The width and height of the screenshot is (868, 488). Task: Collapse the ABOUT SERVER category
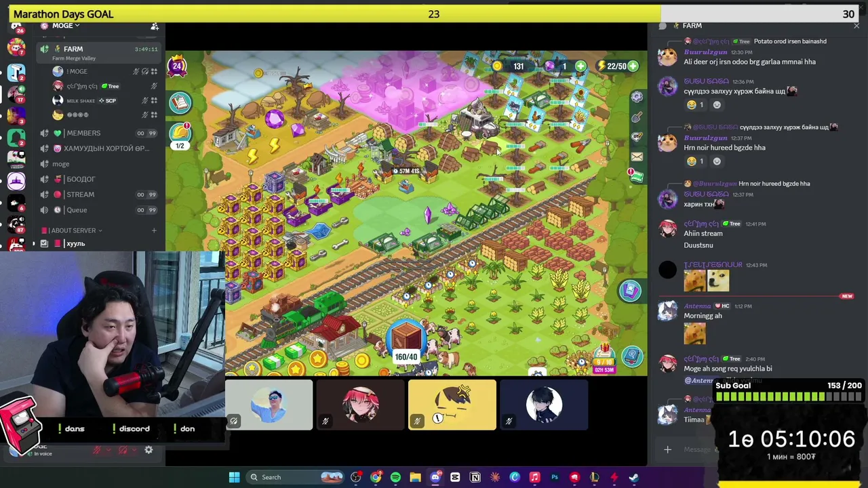(x=73, y=230)
